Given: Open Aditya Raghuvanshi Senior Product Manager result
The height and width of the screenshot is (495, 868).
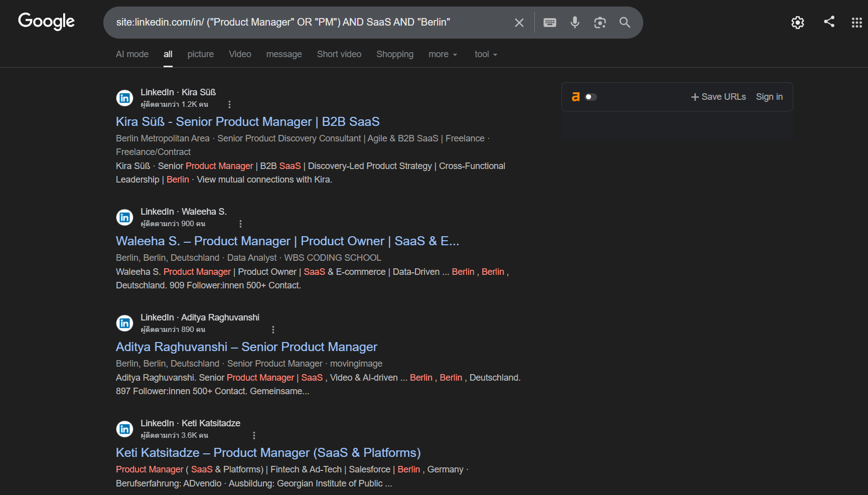Looking at the screenshot, I should tap(246, 347).
